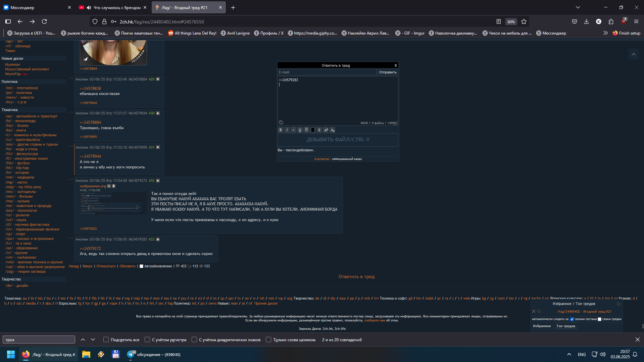Click the Отписаться link

(106, 266)
